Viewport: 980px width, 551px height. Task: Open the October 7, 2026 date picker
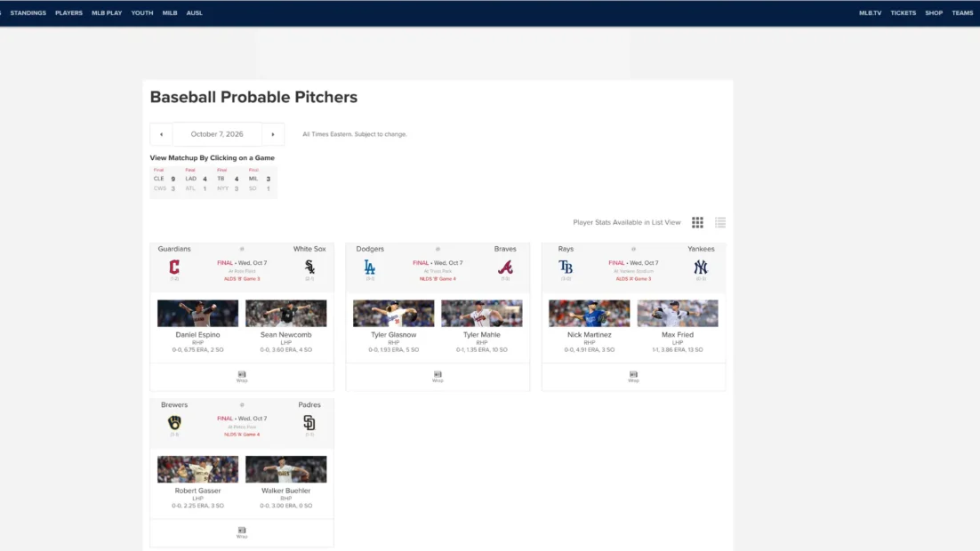[217, 134]
